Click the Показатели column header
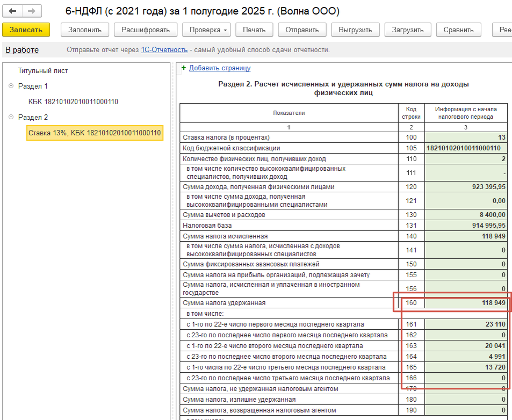Image resolution: width=512 pixels, height=420 pixels. (x=289, y=113)
